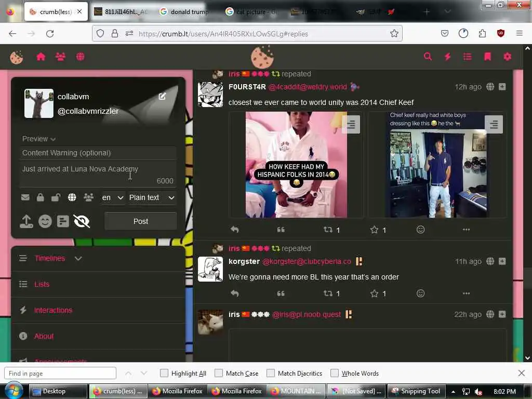Open the emoji picker in post form
The width and height of the screenshot is (532, 399).
click(45, 221)
